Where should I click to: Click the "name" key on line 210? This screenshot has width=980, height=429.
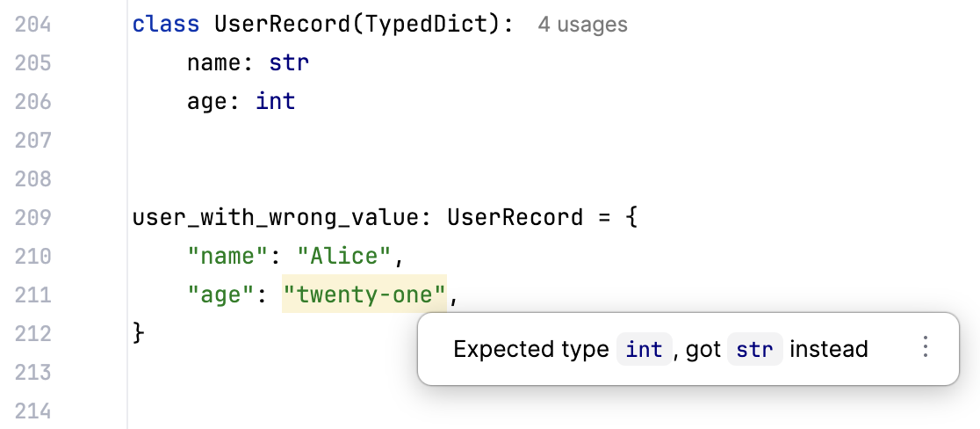point(228,256)
